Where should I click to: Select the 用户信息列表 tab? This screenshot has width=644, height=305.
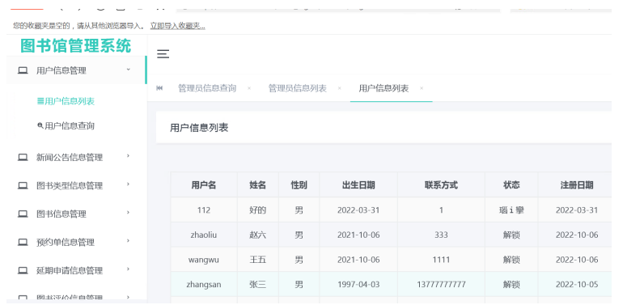pos(383,88)
